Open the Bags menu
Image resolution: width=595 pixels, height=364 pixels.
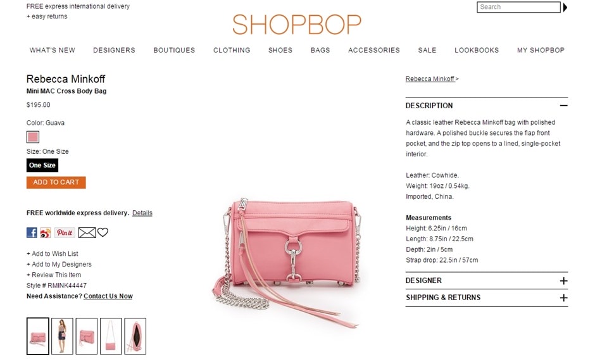coord(320,50)
